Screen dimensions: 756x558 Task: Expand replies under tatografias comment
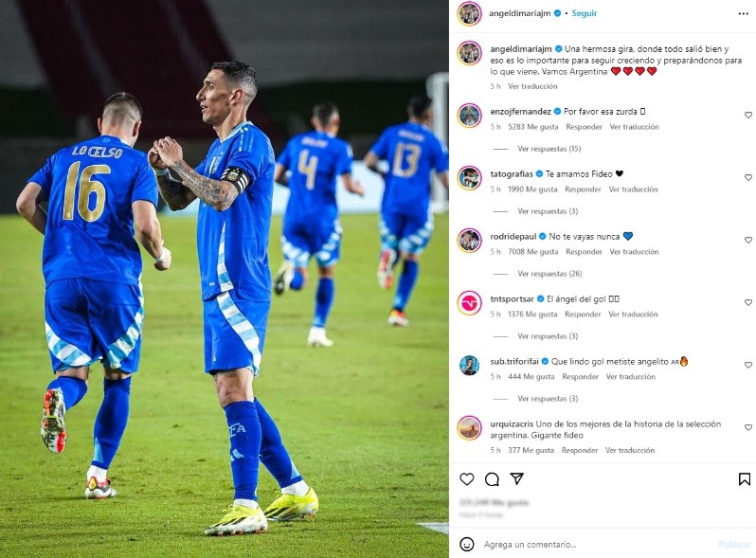coord(548,210)
